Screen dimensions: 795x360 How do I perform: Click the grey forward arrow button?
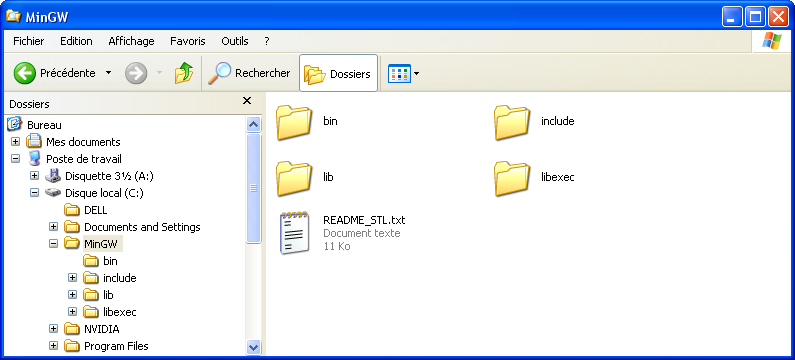click(x=136, y=74)
